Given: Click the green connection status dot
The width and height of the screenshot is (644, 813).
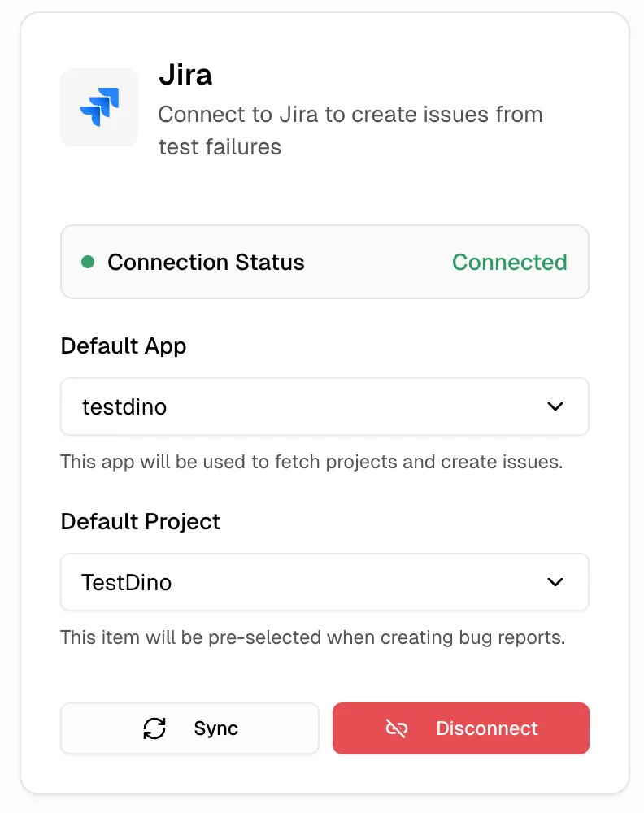Looking at the screenshot, I should 88,262.
